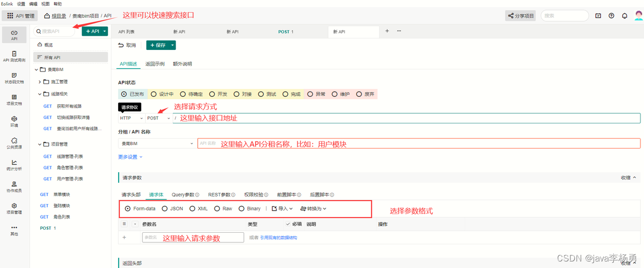Open 项目文档 in sidebar

pos(14,99)
